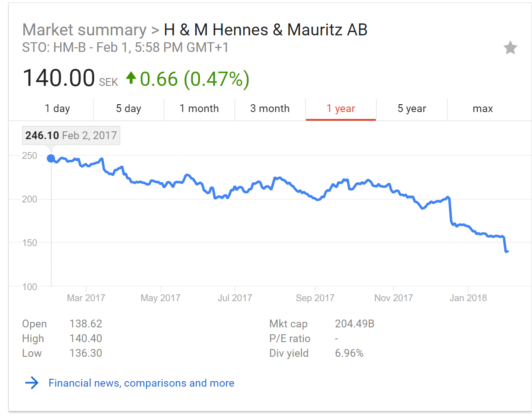Click the Market summary breadcrumb
The image size is (532, 416).
click(x=85, y=30)
